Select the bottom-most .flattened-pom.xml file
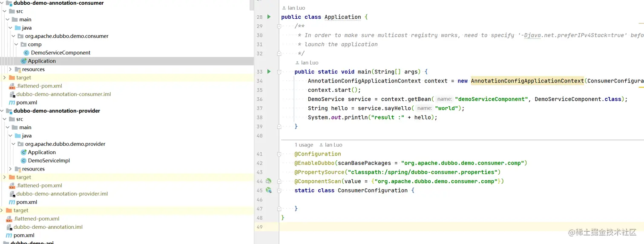Image resolution: width=644 pixels, height=244 pixels. (x=36, y=218)
